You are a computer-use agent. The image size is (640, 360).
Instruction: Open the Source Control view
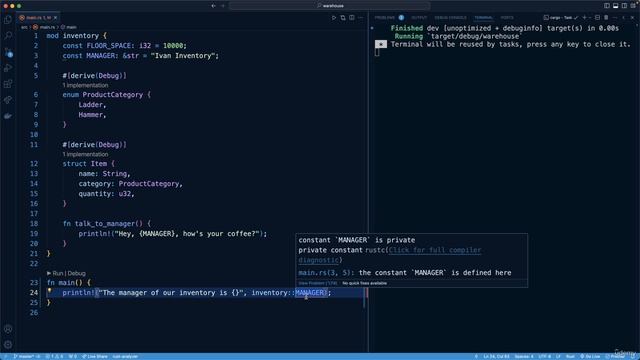(8, 52)
